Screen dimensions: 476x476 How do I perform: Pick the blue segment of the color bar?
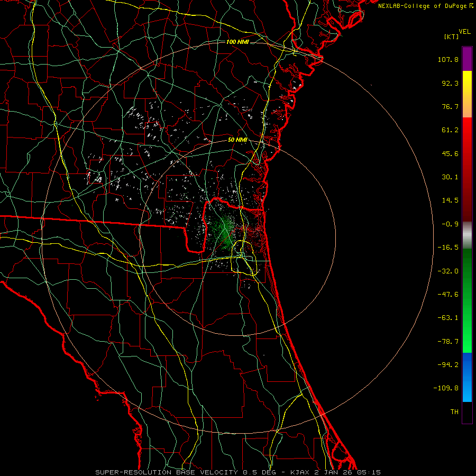[467, 377]
